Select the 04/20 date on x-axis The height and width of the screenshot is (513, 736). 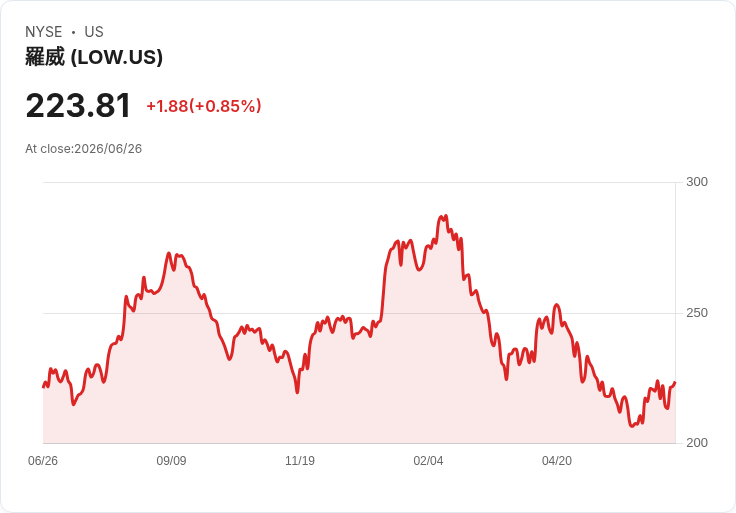557,461
